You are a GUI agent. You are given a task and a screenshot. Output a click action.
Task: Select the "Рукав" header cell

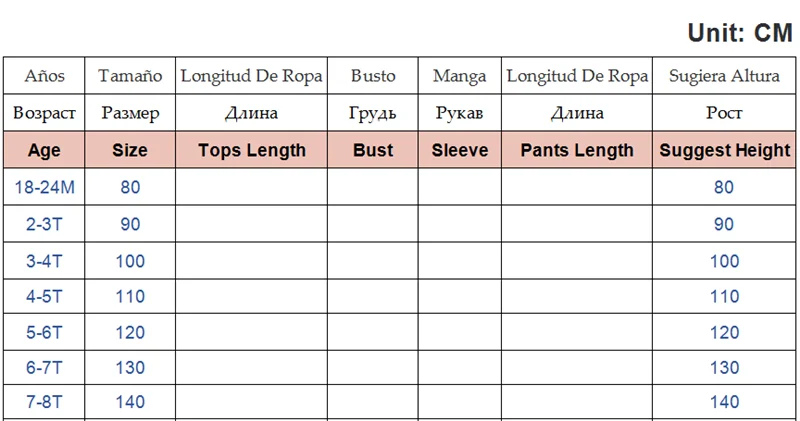460,113
